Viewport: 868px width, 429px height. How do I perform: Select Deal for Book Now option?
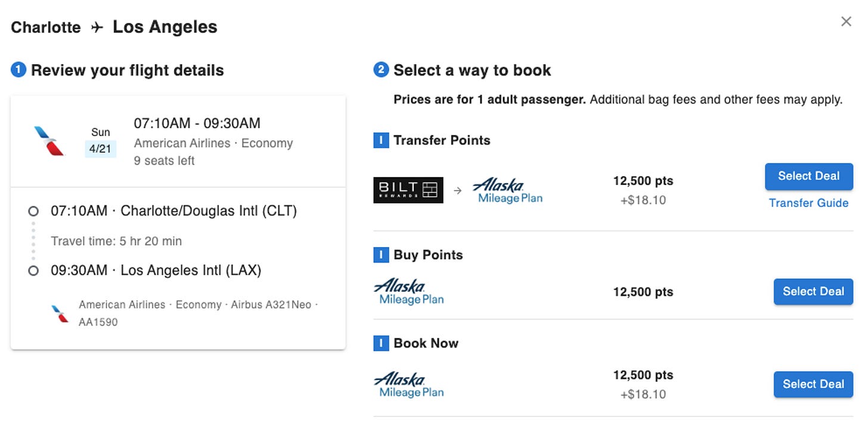click(x=813, y=384)
